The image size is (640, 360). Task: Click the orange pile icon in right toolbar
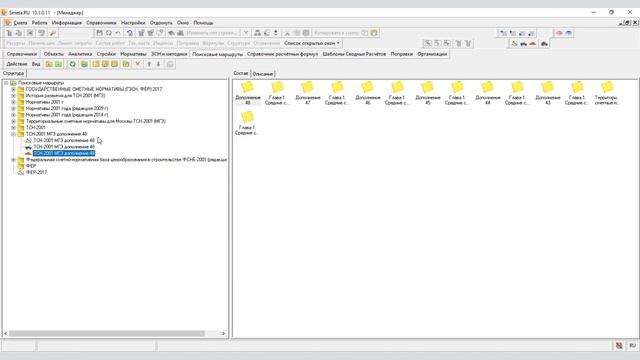point(533,43)
